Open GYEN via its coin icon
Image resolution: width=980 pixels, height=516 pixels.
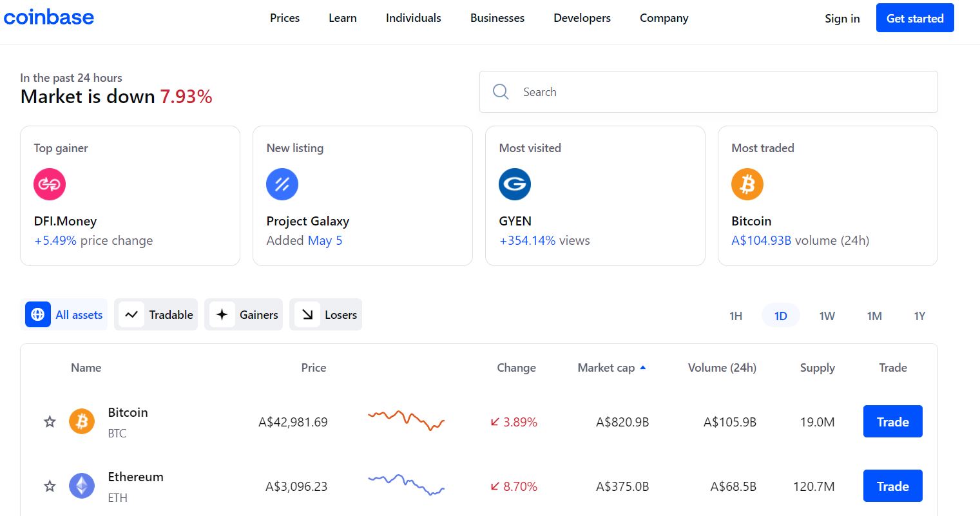(514, 184)
